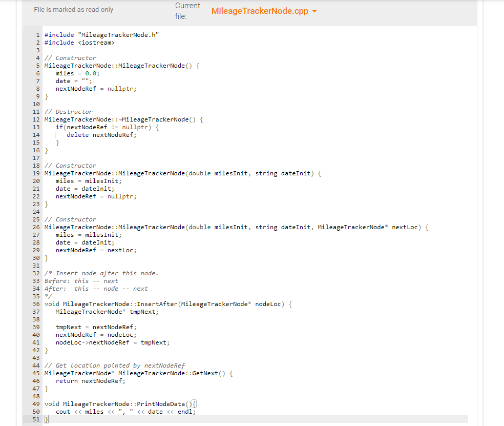Select the nullptr keyword on line 8
Viewport: 504px width, 426px height.
click(x=121, y=88)
